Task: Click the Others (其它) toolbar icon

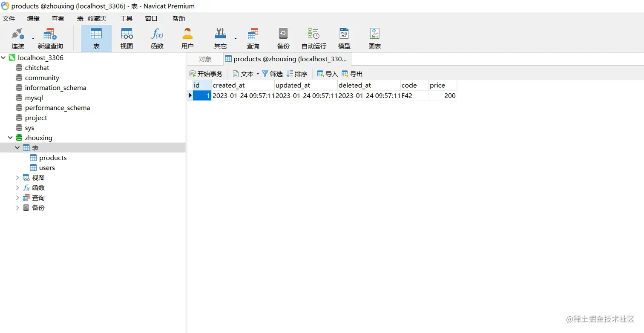Action: (x=220, y=39)
